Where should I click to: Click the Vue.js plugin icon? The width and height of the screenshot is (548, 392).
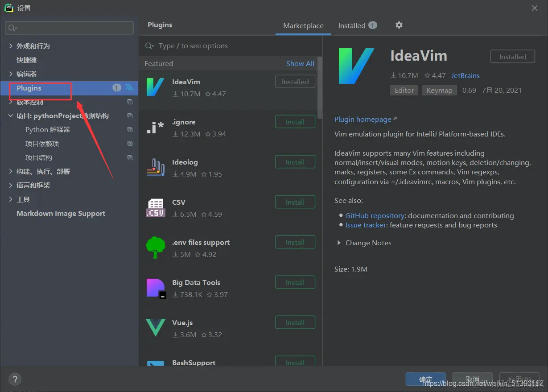click(x=156, y=328)
